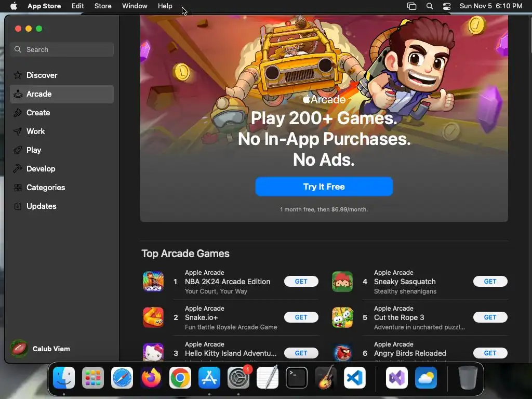
Task: Open the Discover section star icon
Action: pos(18,75)
